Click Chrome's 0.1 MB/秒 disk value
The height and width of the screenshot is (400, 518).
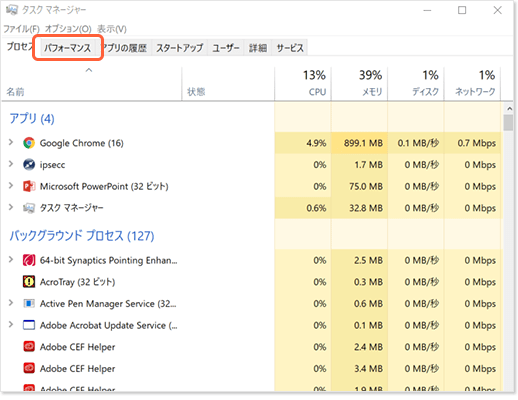pos(418,143)
